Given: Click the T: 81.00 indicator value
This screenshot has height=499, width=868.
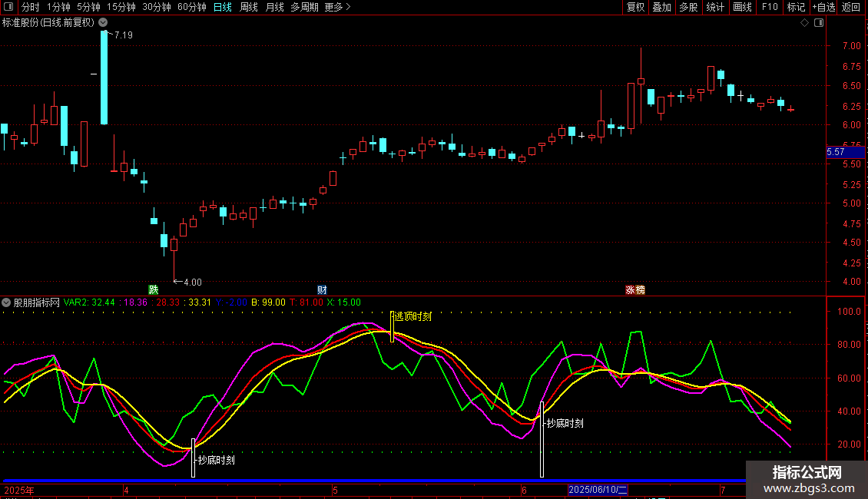Looking at the screenshot, I should (x=306, y=302).
